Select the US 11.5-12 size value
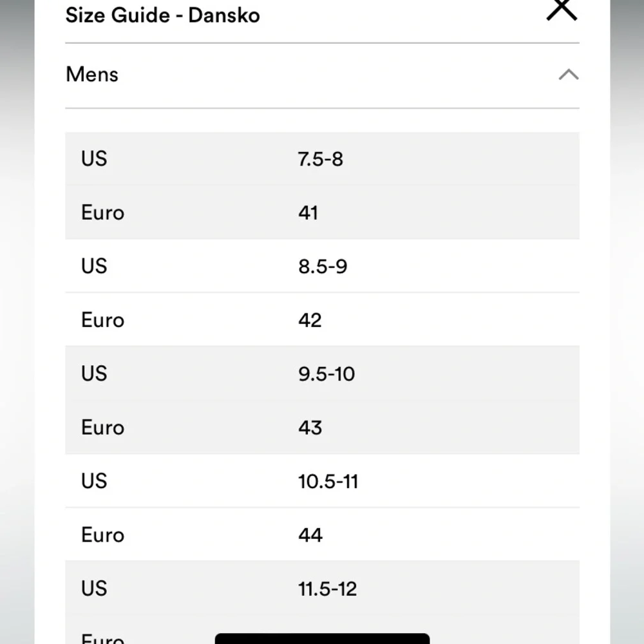Screen dimensions: 644x644 327,589
